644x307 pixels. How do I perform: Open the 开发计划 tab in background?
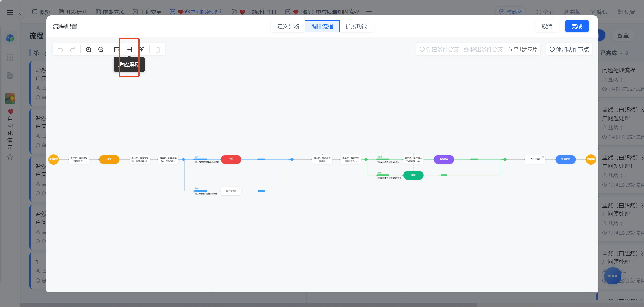[73, 12]
